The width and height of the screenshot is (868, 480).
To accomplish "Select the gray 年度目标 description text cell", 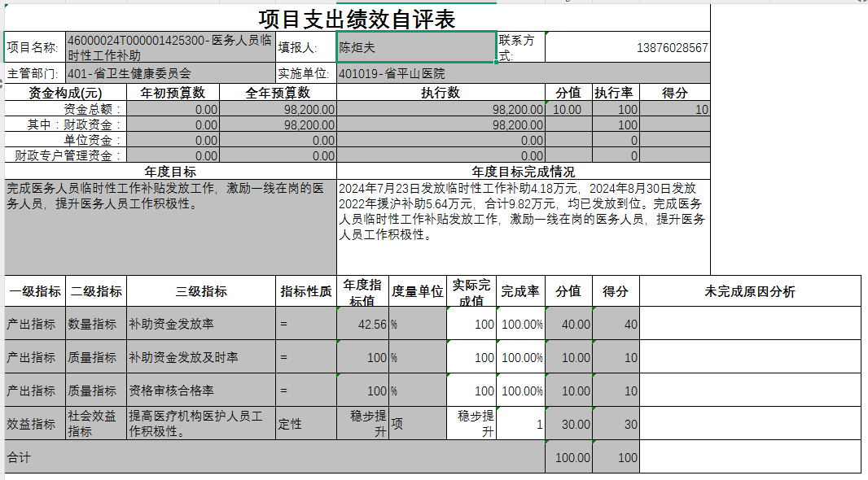I will pos(169,225).
